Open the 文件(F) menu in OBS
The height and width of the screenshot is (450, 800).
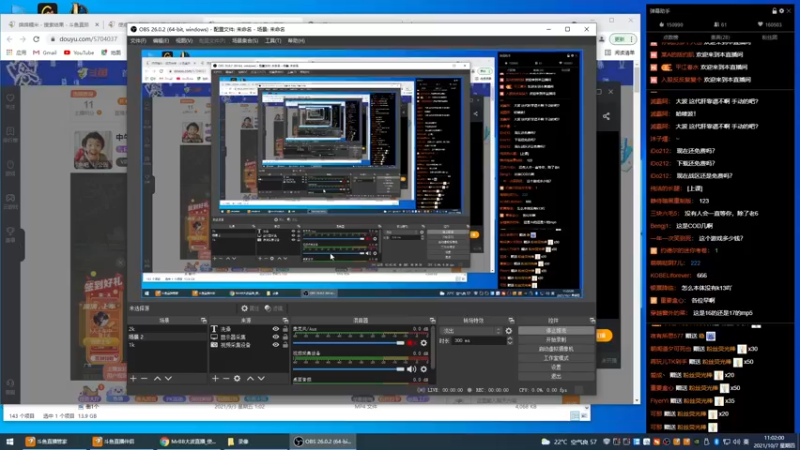[x=138, y=41]
